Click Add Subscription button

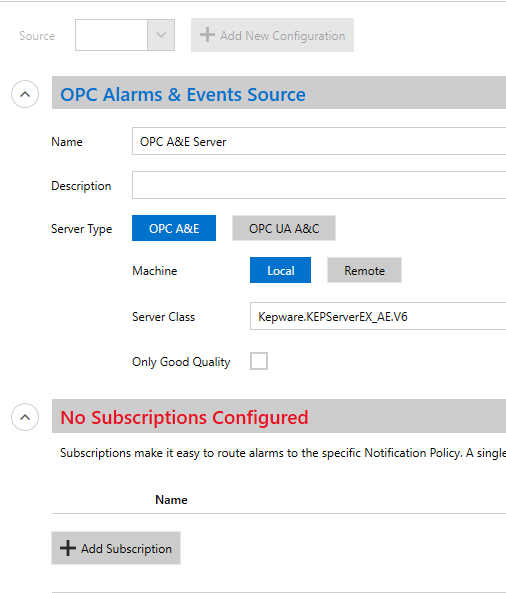pyautogui.click(x=116, y=548)
